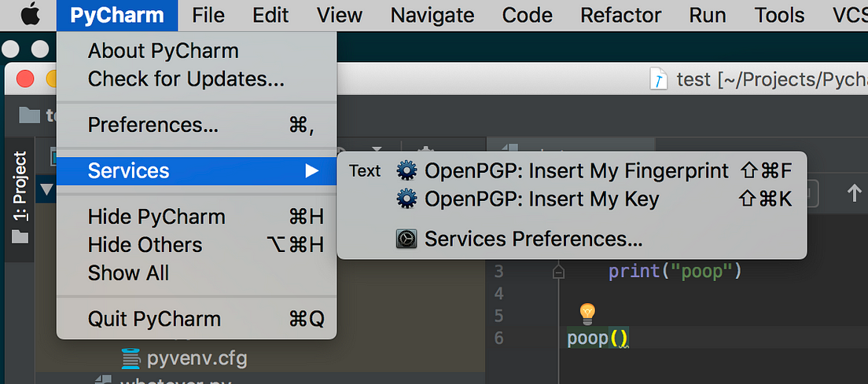Open the Navigate menu
The width and height of the screenshot is (868, 384).
point(432,16)
